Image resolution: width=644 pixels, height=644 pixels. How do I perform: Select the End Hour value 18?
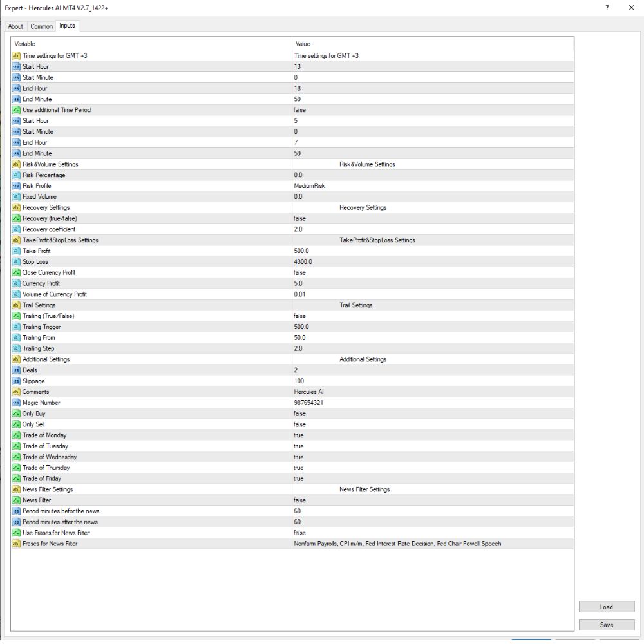point(298,88)
